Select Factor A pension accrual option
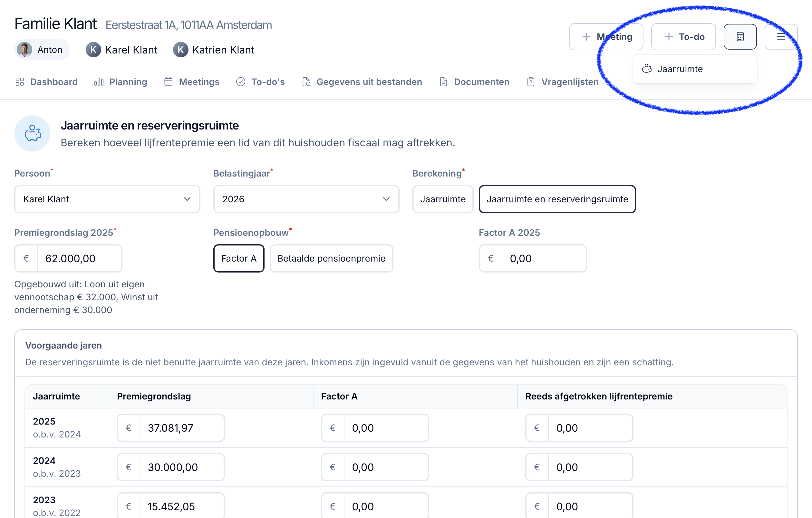 239,258
